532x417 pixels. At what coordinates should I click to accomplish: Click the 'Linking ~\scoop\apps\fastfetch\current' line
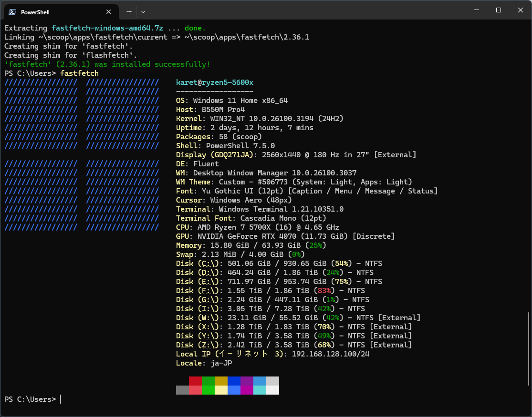pos(156,37)
